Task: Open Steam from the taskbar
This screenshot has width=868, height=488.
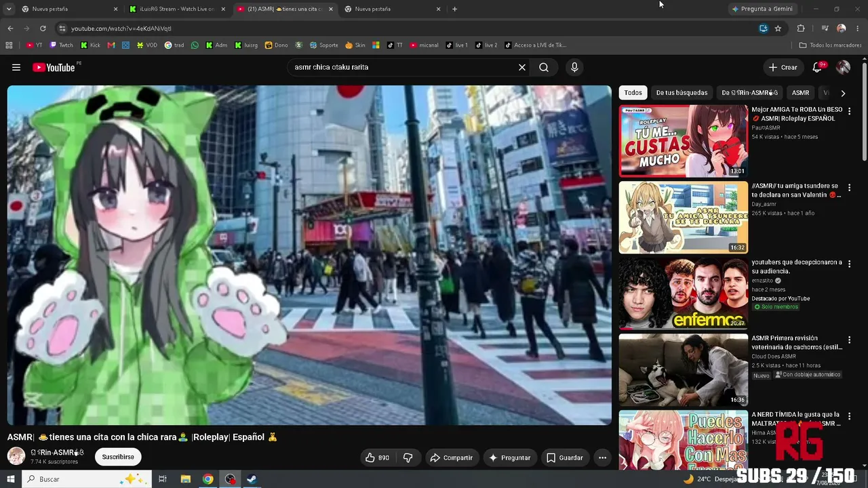Action: pyautogui.click(x=251, y=479)
